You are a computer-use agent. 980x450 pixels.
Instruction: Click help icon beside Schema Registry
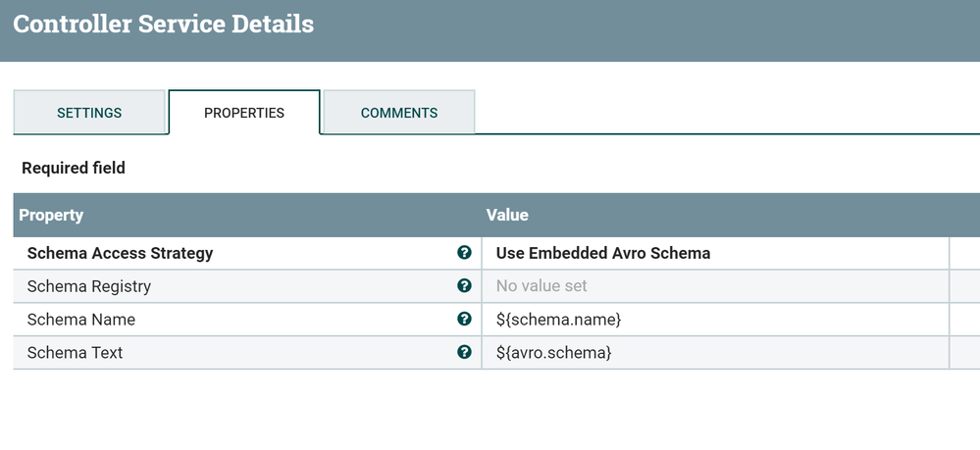pos(464,286)
